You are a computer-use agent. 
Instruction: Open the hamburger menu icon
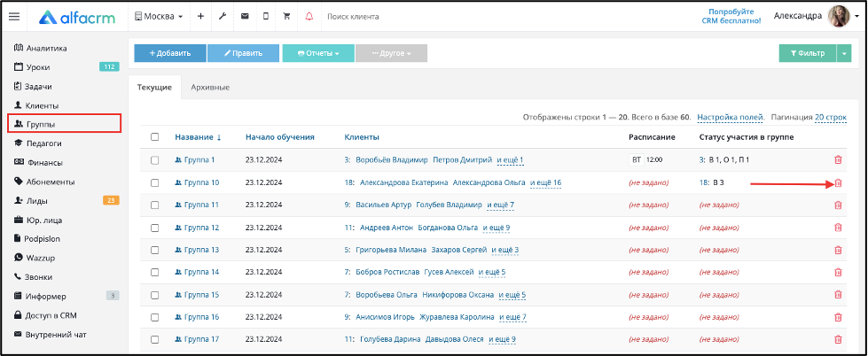tap(14, 17)
